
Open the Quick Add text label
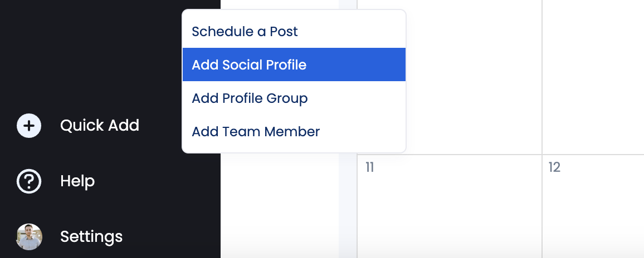(x=100, y=126)
